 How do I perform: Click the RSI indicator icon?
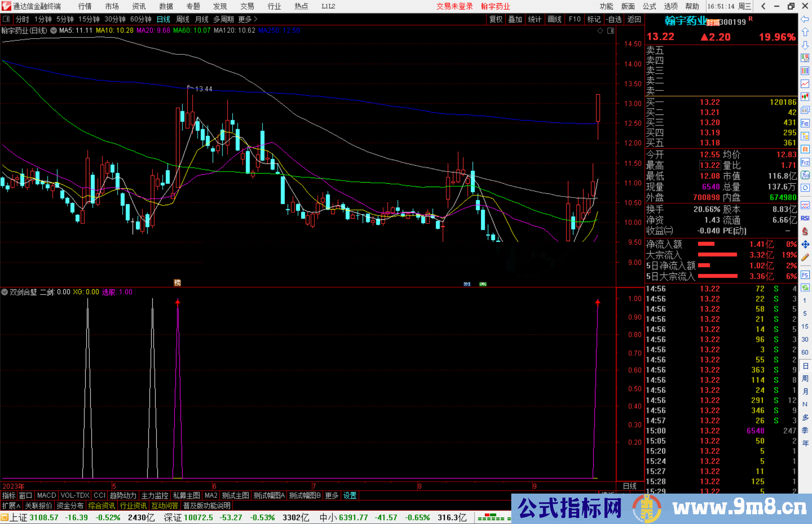[805, 218]
